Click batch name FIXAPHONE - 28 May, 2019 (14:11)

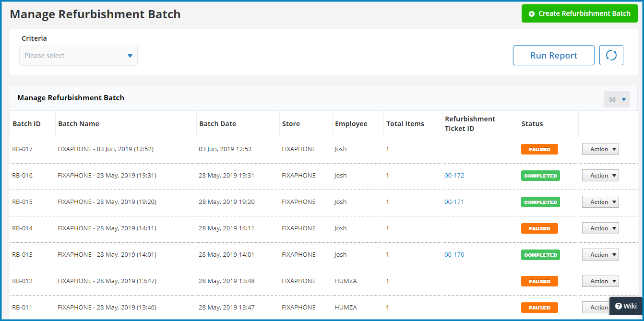pyautogui.click(x=107, y=228)
